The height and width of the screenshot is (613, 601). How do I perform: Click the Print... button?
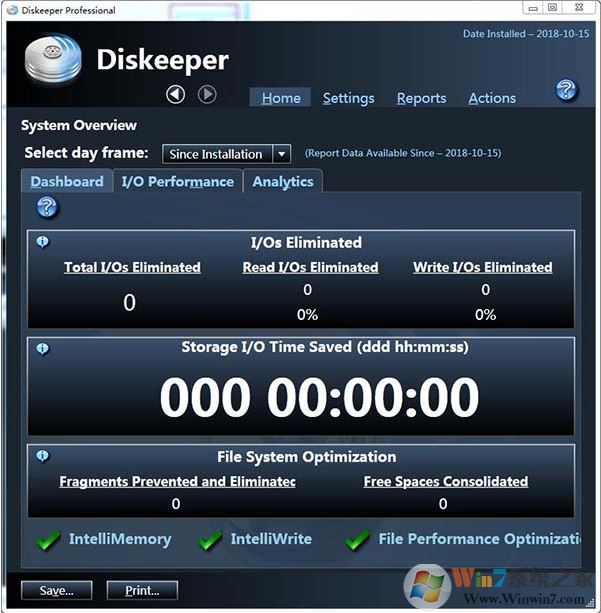[142, 590]
